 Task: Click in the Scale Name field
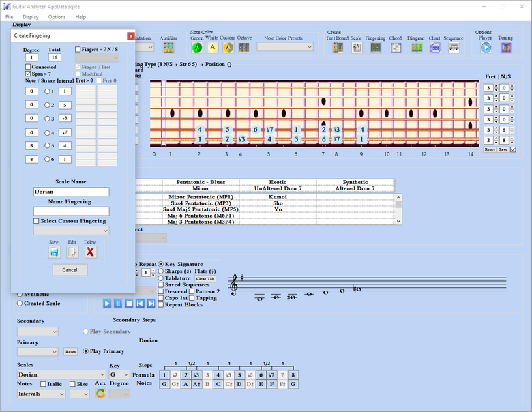71,192
